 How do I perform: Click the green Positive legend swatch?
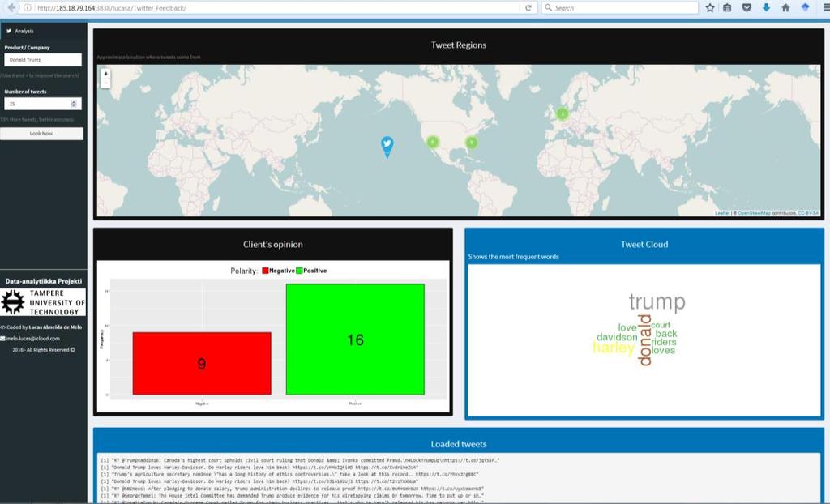(299, 271)
